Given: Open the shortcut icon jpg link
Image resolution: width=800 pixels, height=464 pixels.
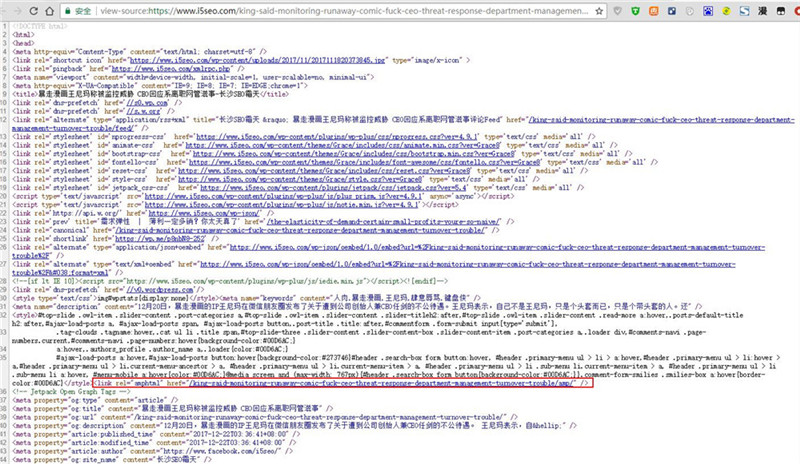Looking at the screenshot, I should coord(258,60).
